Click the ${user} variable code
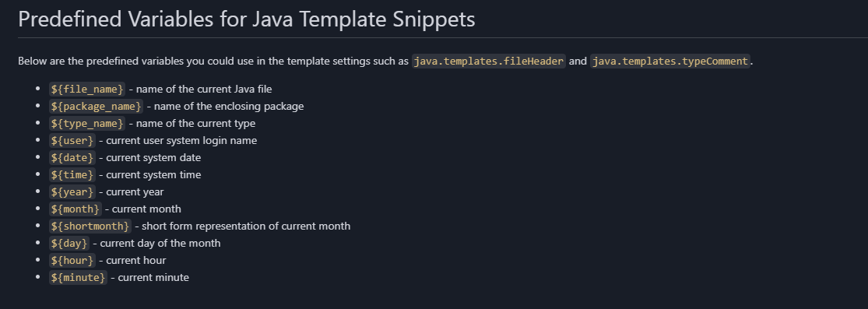The image size is (868, 309). pos(72,141)
